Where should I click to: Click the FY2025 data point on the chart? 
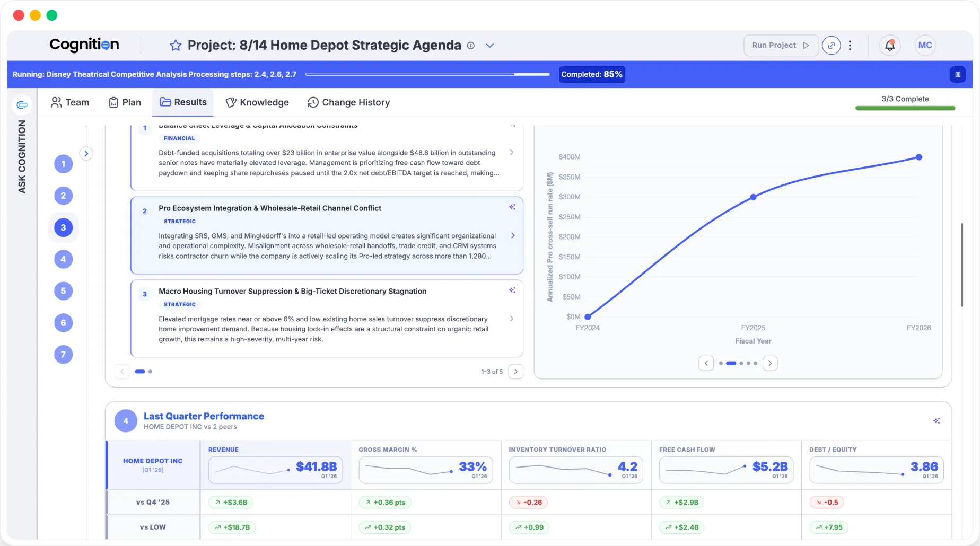[x=753, y=197]
